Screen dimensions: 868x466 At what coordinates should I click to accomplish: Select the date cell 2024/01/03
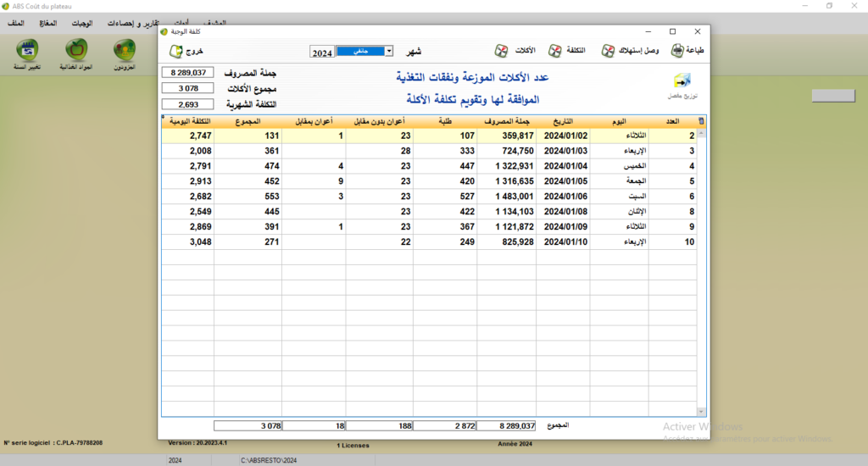click(x=563, y=151)
